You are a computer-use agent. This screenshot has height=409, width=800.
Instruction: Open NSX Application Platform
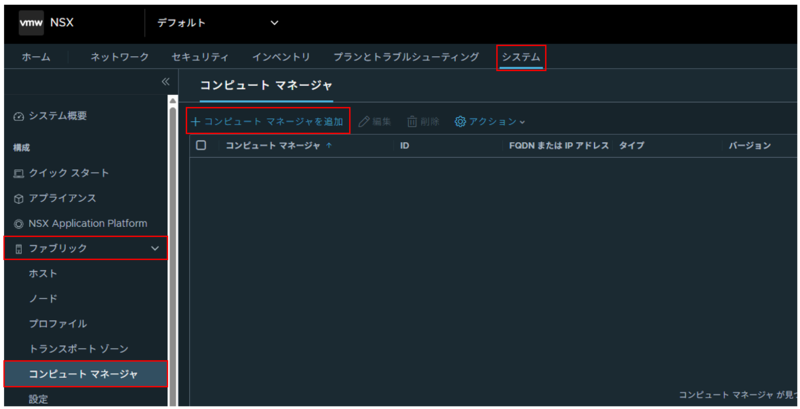[x=88, y=223]
